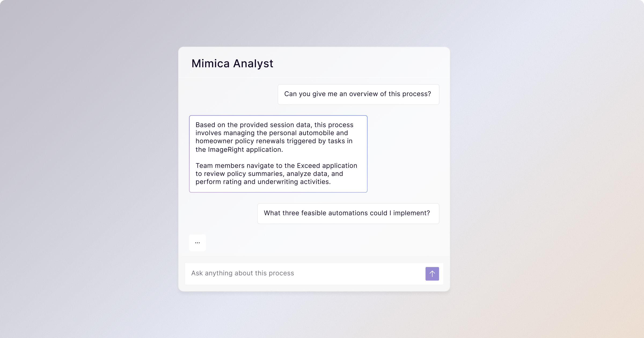Click the paragraph starting 'Team members navigate'
Viewport: 644px width, 338px height.
276,174
